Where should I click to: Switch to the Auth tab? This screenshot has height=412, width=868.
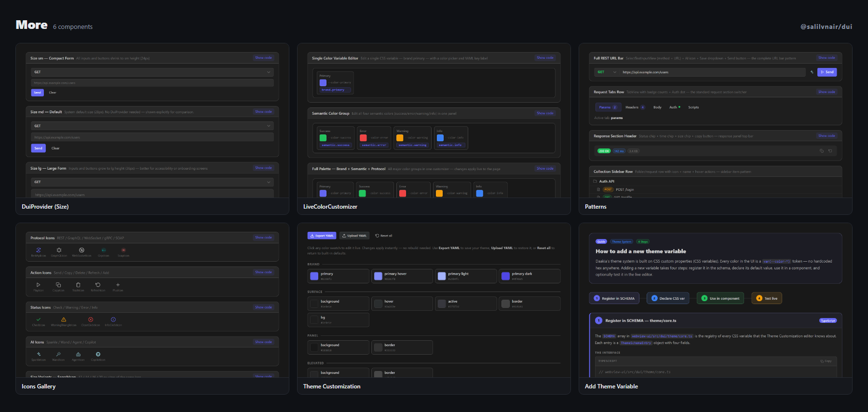point(675,107)
